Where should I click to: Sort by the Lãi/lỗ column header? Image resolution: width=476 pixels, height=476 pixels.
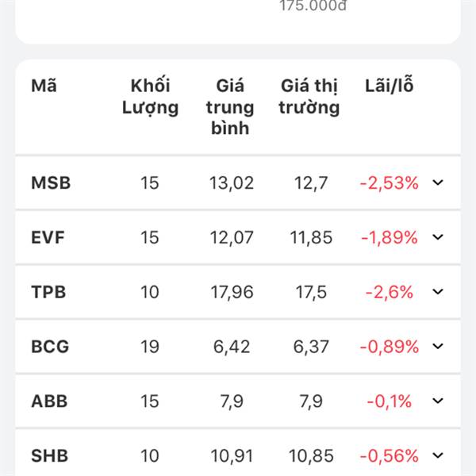[x=390, y=85]
